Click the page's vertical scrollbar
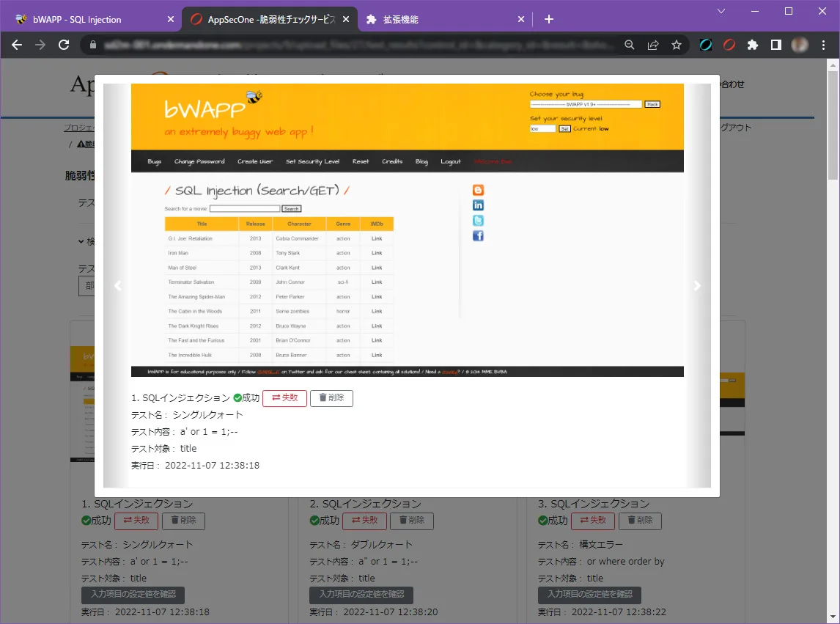Screen dimensions: 840x624 (x=833, y=126)
